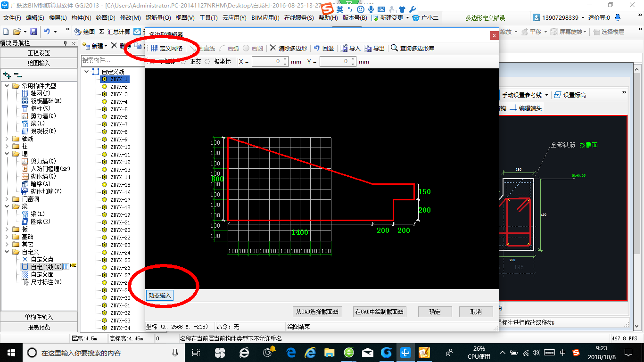
Task: Click the 导入 import icon
Action: coord(344,48)
